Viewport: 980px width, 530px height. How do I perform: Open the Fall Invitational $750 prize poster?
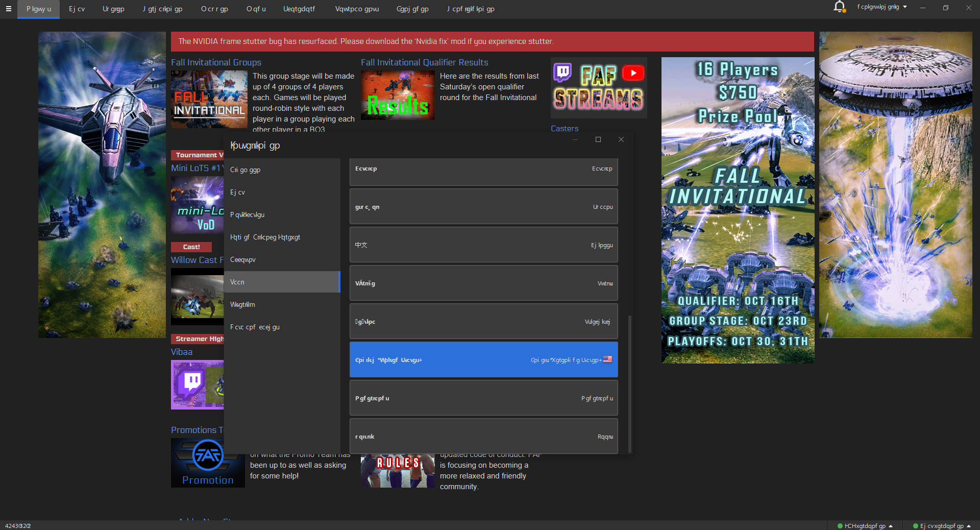point(738,210)
